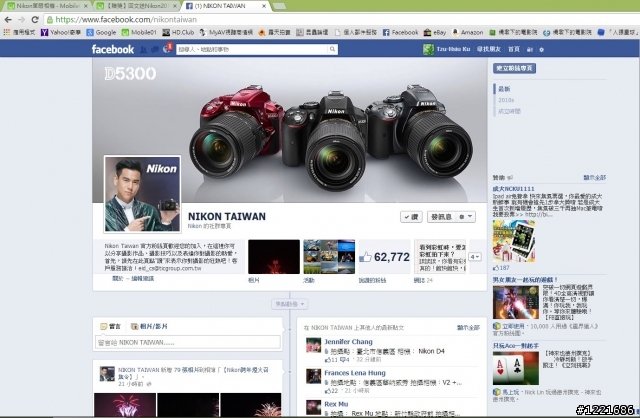
Task: Open the dark fireworks photos thumbnail
Action: coord(274,257)
